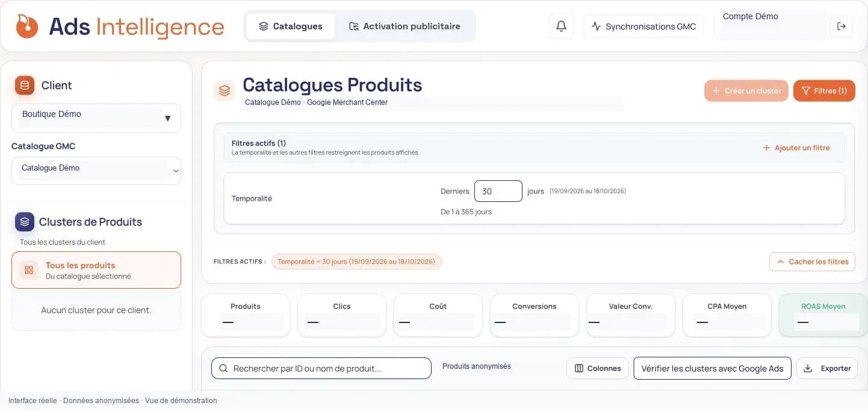Select the CPA Moyen metric card

tap(727, 315)
